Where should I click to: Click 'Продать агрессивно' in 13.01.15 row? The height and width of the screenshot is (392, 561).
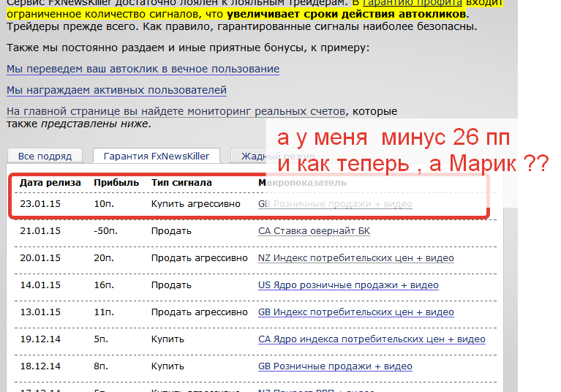pyautogui.click(x=199, y=312)
